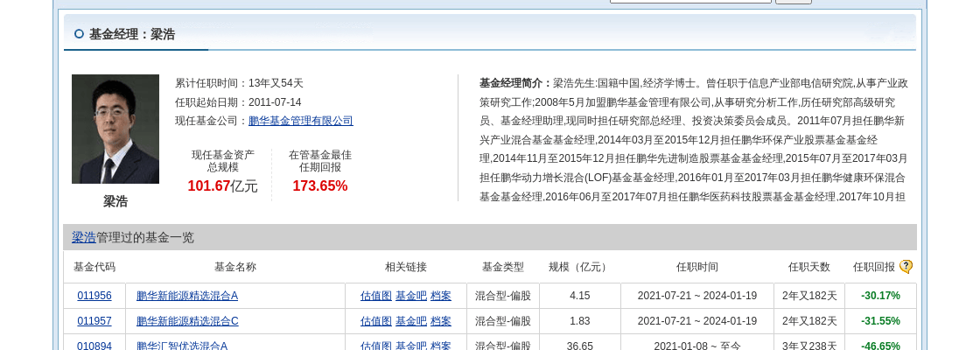Click the portrait photo of 梁浩
980x350 pixels.
pyautogui.click(x=115, y=129)
